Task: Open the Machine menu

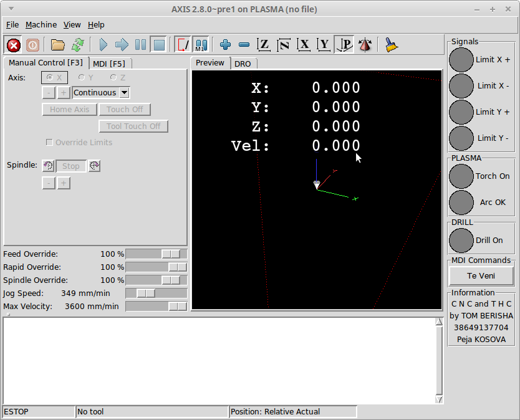Action: point(41,25)
